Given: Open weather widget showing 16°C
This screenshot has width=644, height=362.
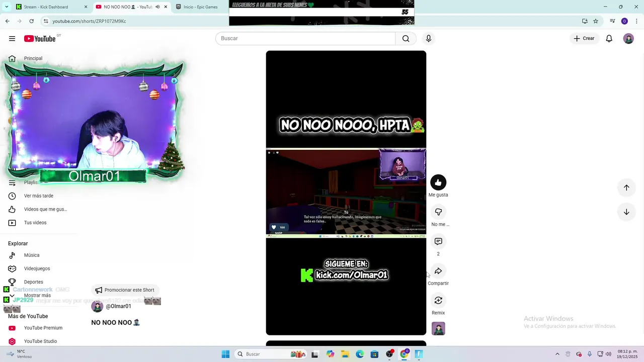Looking at the screenshot, I should (20, 354).
